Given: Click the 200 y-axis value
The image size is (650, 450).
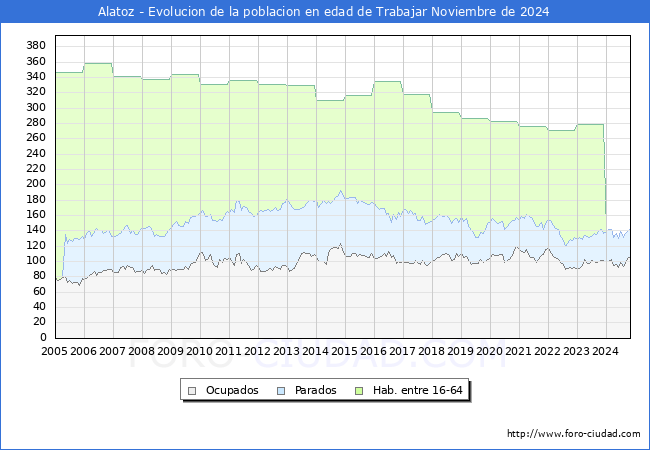Looking at the screenshot, I should (36, 184).
